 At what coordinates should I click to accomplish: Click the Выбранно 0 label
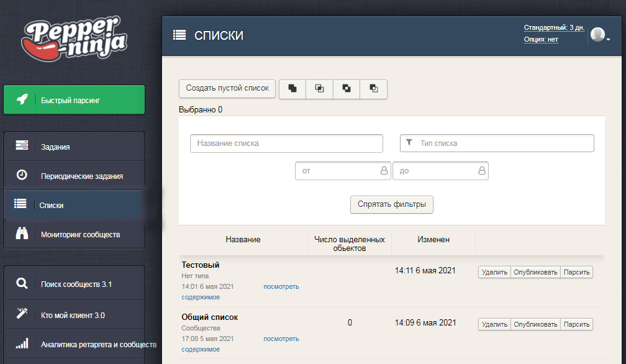pos(201,110)
